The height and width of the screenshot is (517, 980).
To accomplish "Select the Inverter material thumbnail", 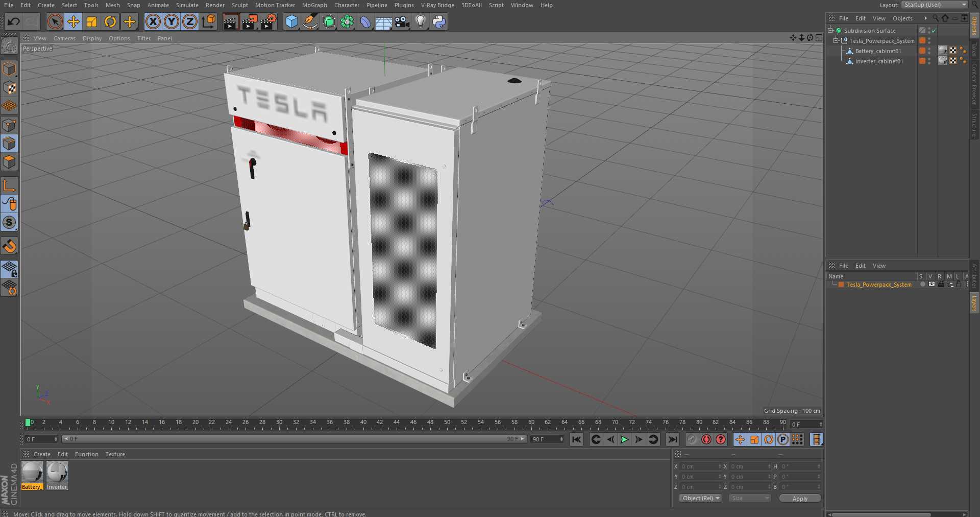I will tap(57, 475).
